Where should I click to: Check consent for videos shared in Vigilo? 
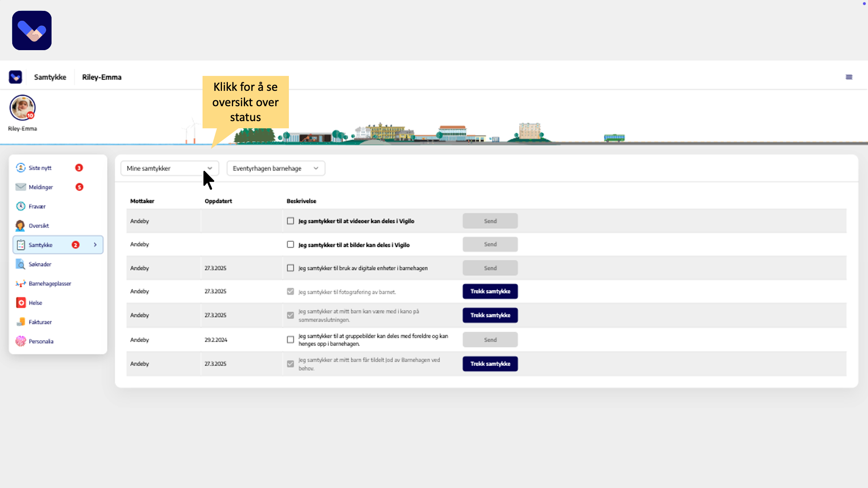coord(290,221)
